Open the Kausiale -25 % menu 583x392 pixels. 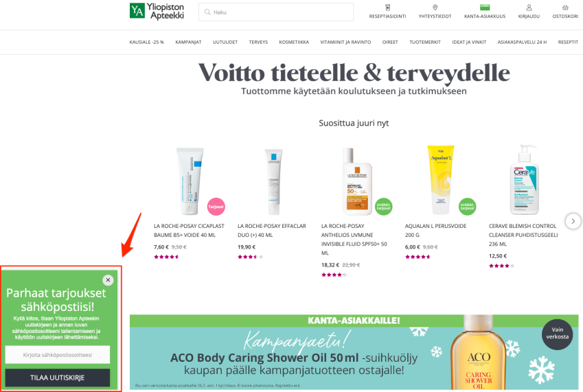(x=146, y=42)
